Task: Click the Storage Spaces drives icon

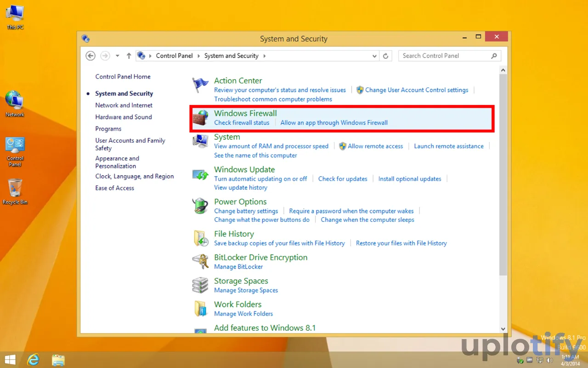Action: [200, 285]
